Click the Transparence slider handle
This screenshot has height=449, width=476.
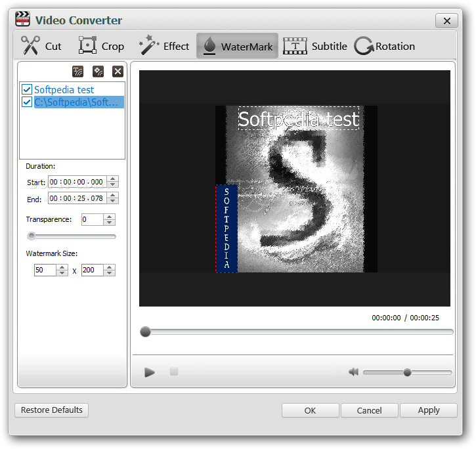click(32, 236)
